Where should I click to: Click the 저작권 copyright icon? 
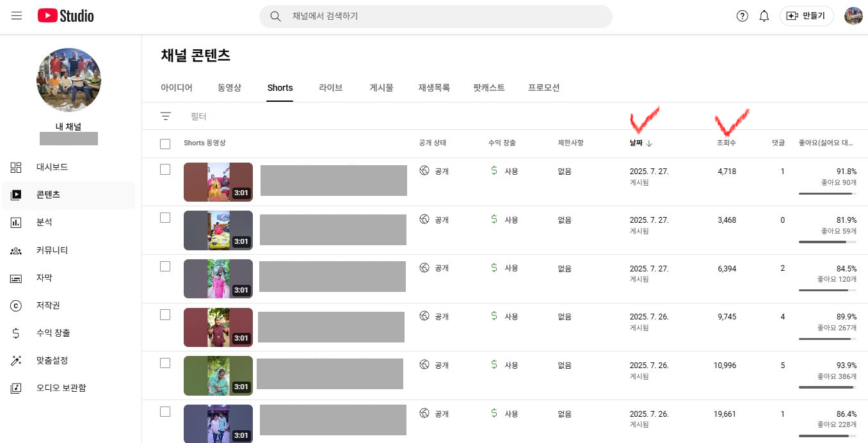(16, 305)
